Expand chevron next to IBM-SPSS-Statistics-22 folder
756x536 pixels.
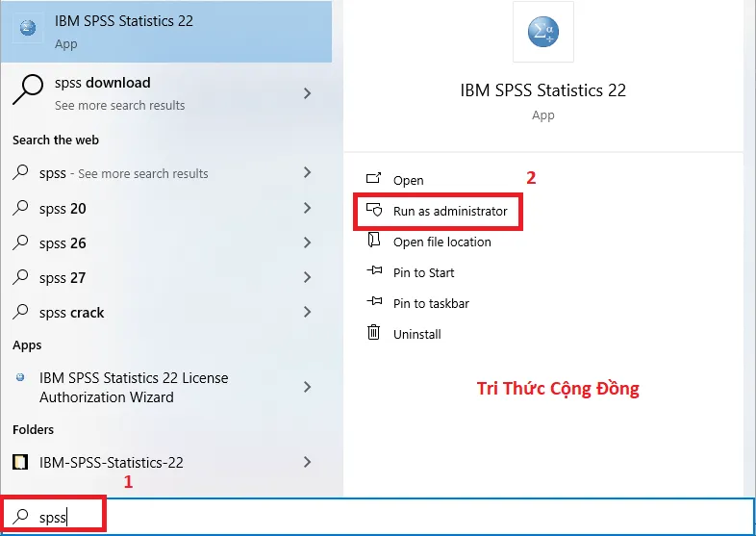pyautogui.click(x=307, y=462)
